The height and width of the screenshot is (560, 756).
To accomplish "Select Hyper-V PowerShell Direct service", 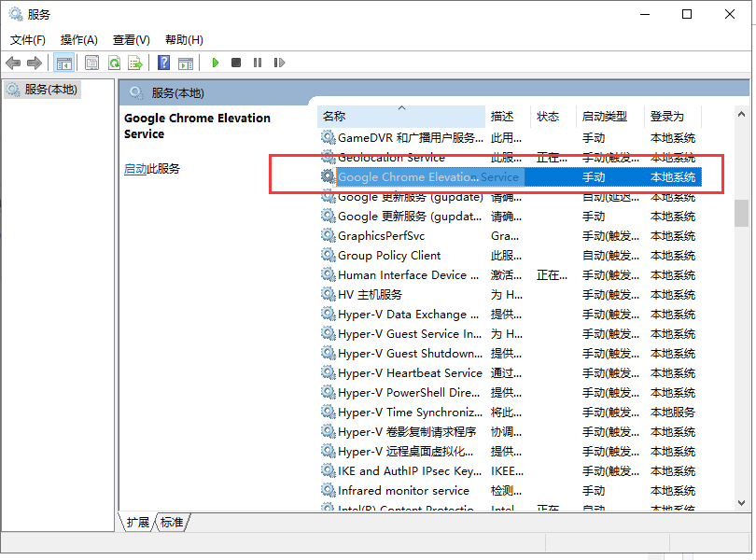I will click(x=511, y=393).
